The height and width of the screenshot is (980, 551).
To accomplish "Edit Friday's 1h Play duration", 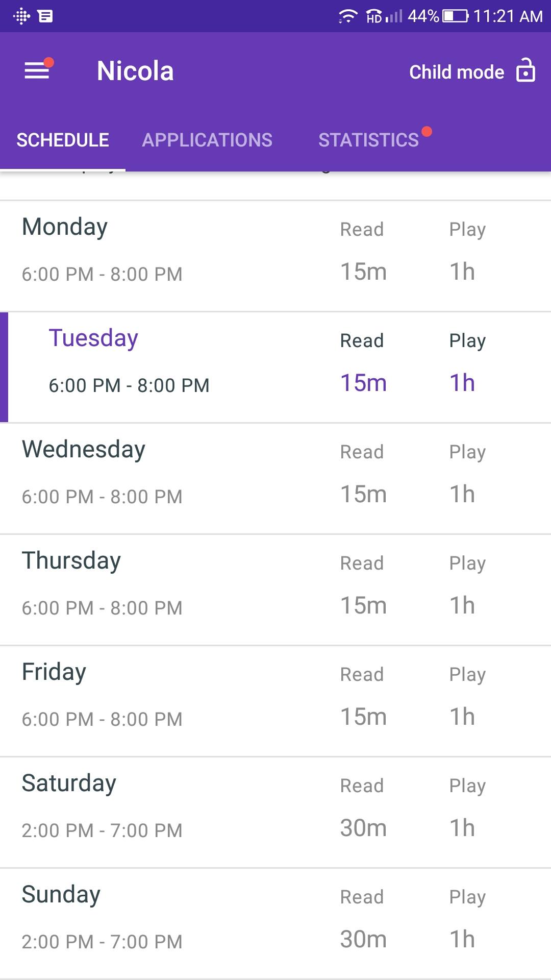I will click(462, 717).
